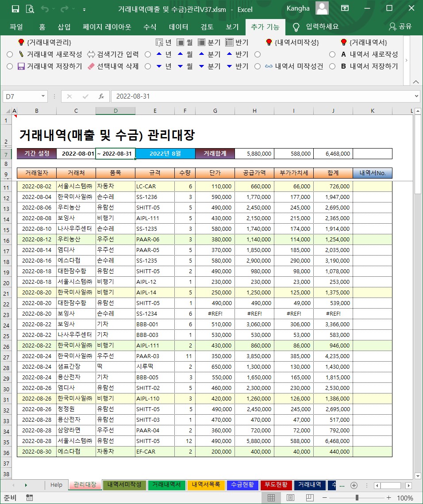Switch to the Help sheet tab
The width and height of the screenshot is (423, 504).
(56, 485)
